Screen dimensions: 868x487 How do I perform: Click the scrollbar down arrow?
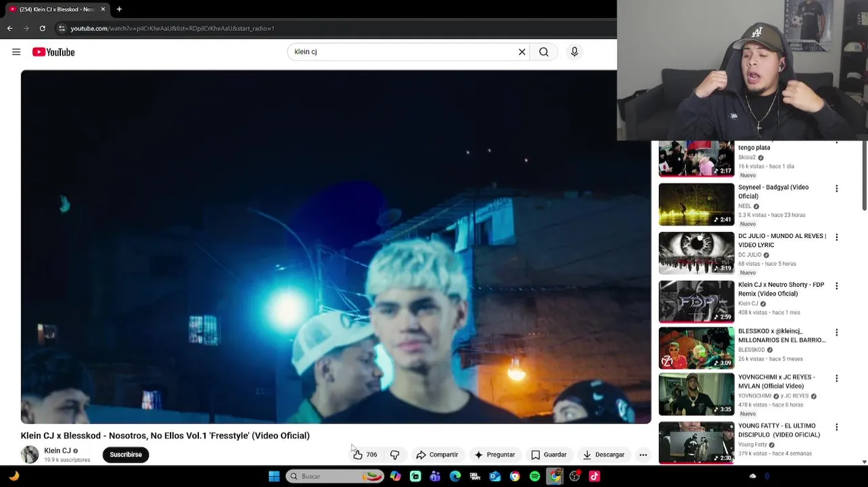click(864, 461)
